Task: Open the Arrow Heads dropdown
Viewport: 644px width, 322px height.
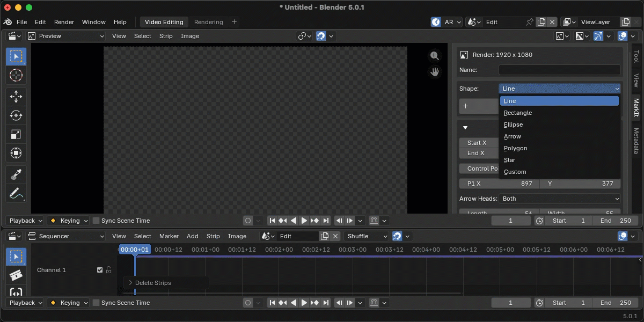Action: [560, 199]
